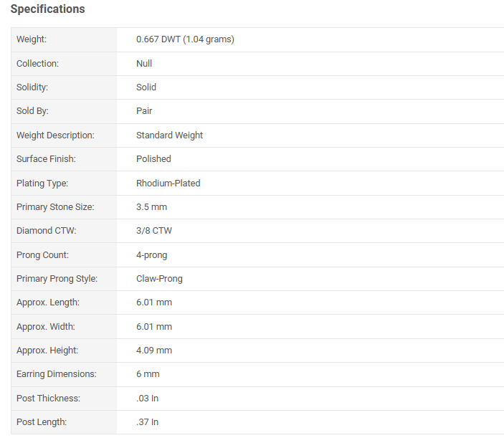Click the 3/8 CTW diamond value
The width and height of the screenshot is (504, 443).
point(154,231)
